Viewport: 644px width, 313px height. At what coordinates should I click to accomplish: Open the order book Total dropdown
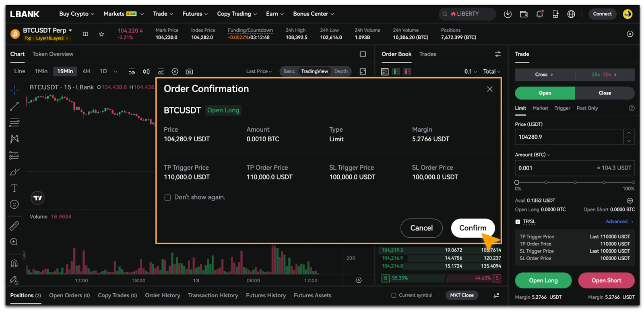491,72
